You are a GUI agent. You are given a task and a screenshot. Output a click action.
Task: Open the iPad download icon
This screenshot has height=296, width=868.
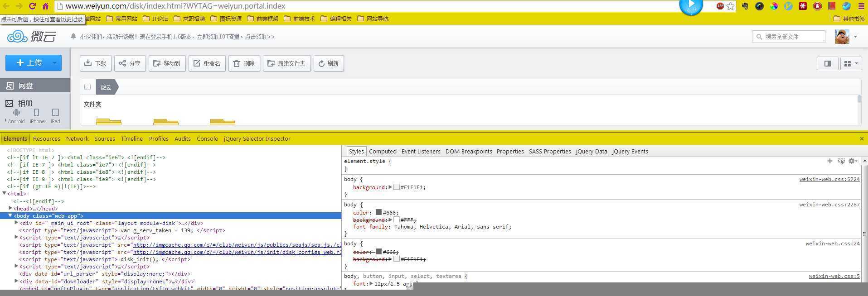(55, 112)
